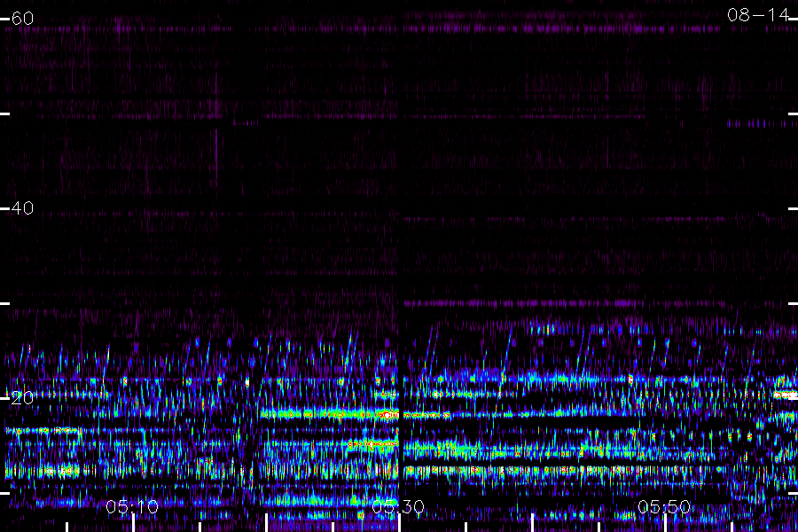798x532 pixels.
Task: Click the 40 frequency axis label
Action: (x=22, y=208)
